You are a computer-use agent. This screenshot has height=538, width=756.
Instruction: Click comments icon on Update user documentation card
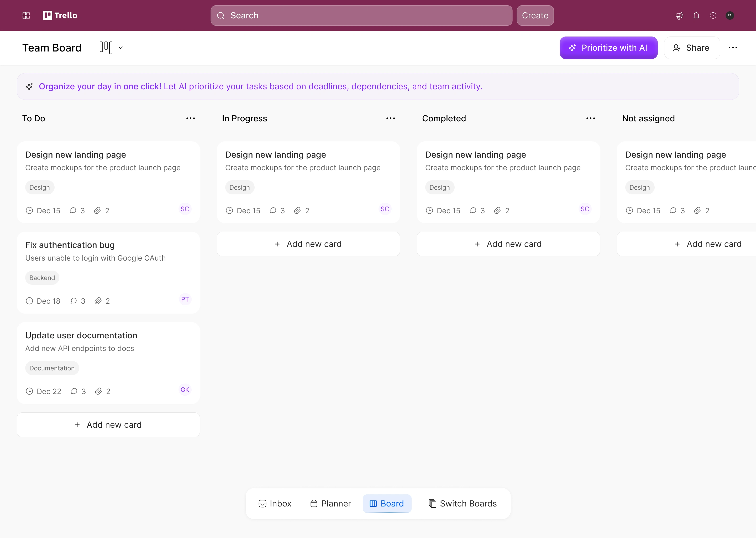coord(74,391)
